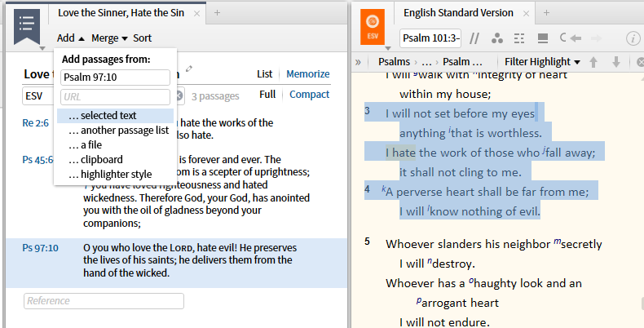Image resolution: width=644 pixels, height=328 pixels.
Task: Go forward with the right arrow
Action: (597, 38)
